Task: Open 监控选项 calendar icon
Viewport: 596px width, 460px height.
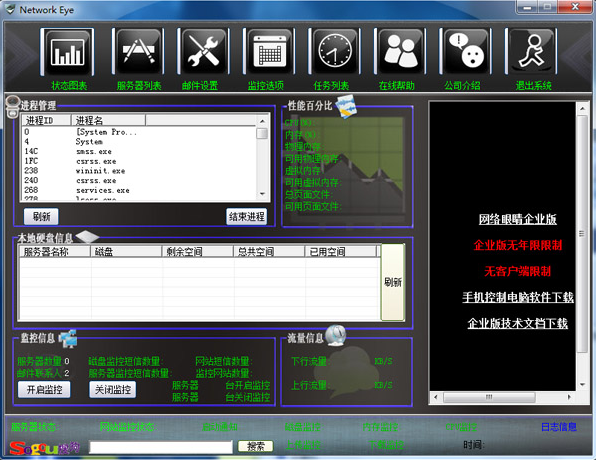Action: point(269,52)
